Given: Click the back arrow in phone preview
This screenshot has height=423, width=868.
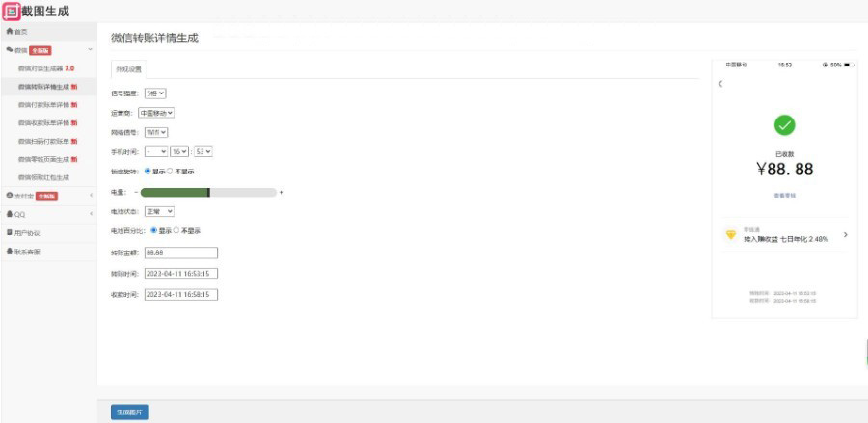Looking at the screenshot, I should click(720, 84).
